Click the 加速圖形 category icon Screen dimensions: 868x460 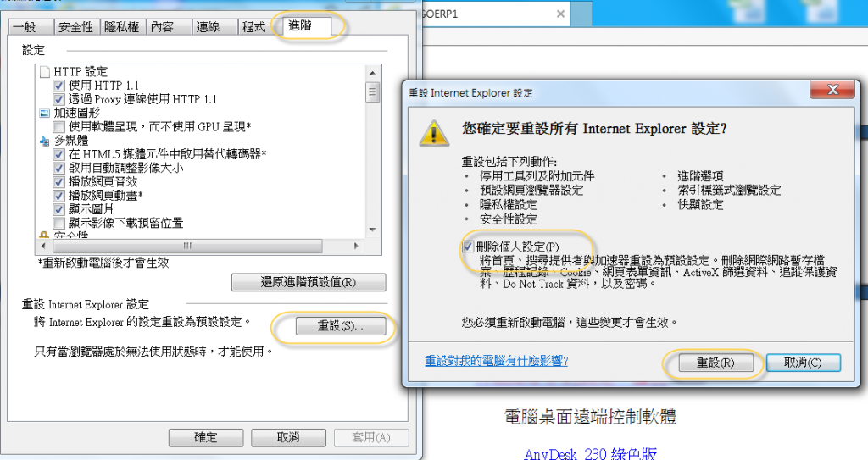point(45,114)
